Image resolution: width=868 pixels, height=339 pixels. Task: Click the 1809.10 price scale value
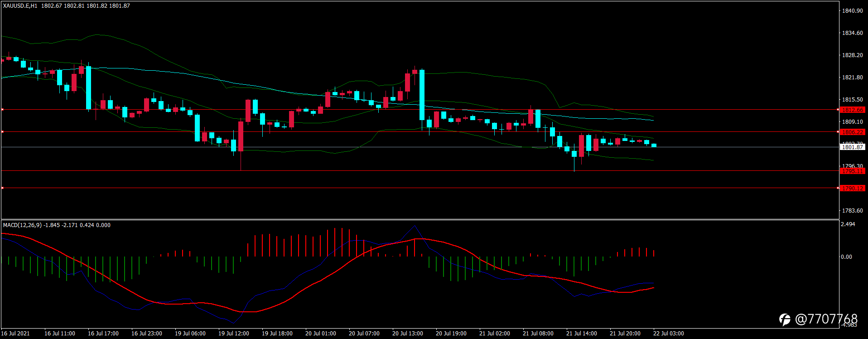[x=852, y=121]
